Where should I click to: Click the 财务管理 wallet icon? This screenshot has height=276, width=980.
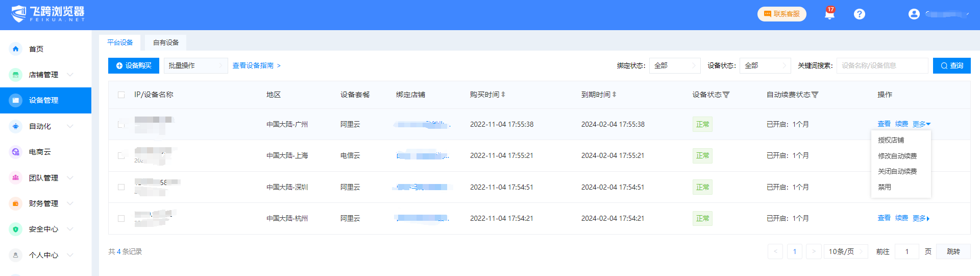(16, 203)
